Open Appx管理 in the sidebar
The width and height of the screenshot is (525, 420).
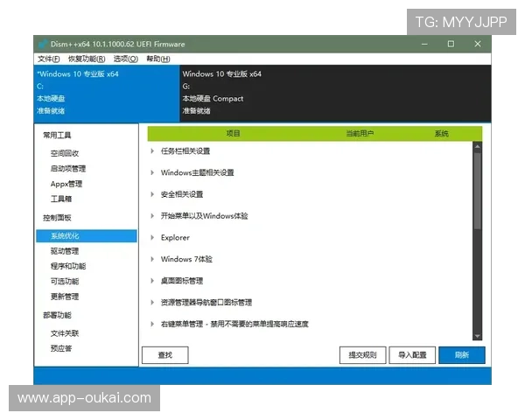66,184
